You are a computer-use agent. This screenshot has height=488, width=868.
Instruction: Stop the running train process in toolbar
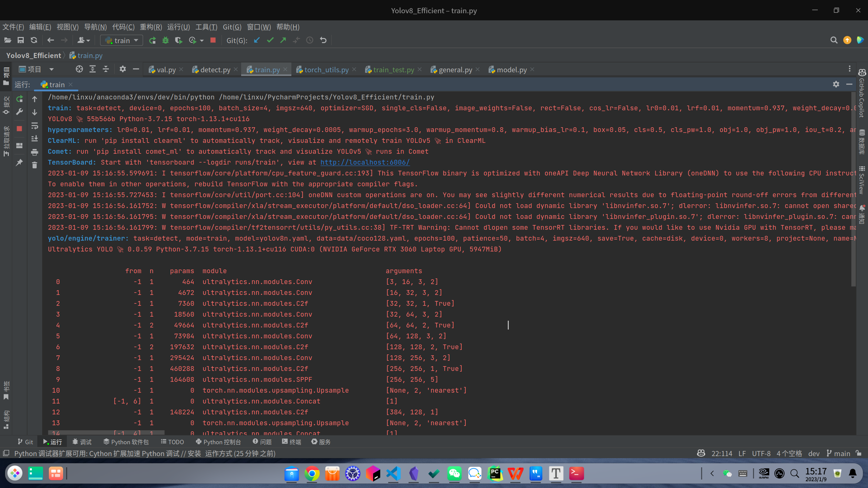click(213, 40)
